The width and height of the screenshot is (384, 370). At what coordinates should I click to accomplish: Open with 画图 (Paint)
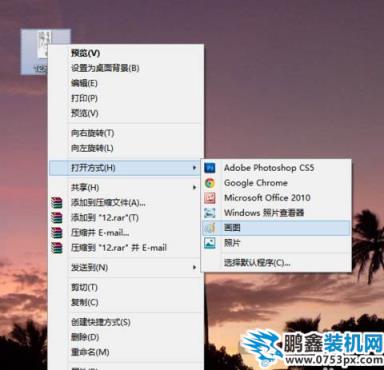click(276, 228)
